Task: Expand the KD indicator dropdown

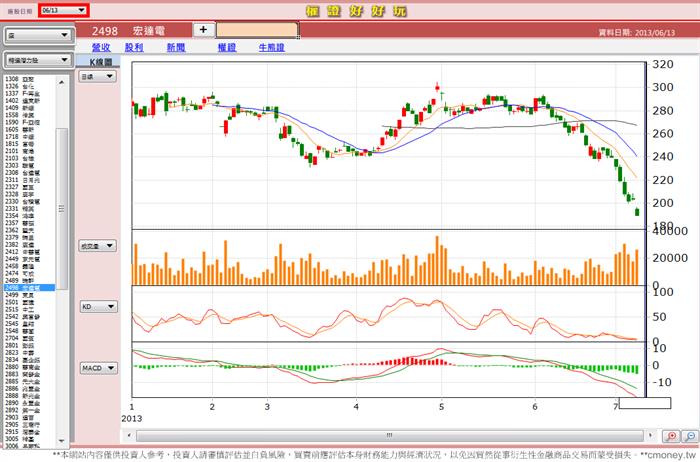Action: click(x=99, y=307)
